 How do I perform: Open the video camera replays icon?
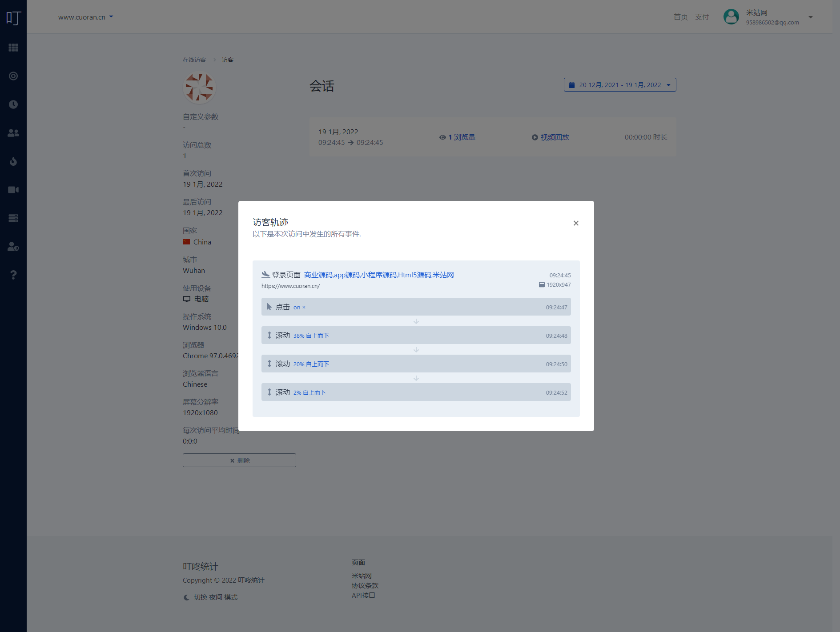click(13, 190)
